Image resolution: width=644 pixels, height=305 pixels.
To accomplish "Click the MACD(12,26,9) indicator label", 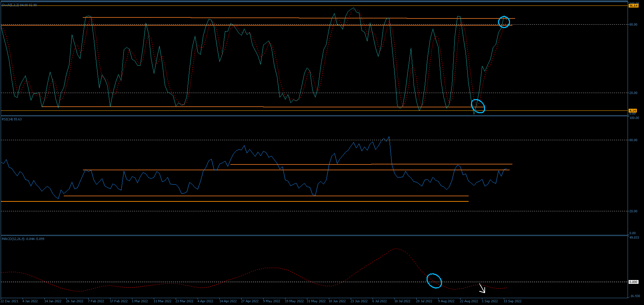I will tap(23, 239).
